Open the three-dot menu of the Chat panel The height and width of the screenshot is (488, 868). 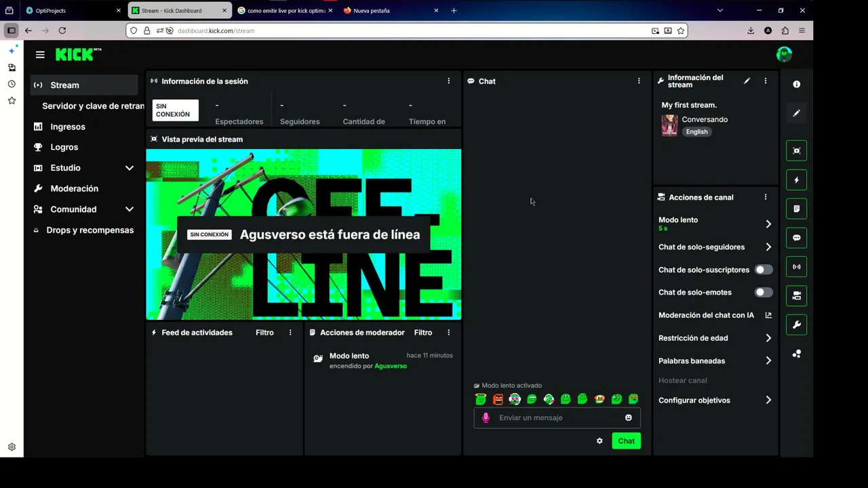pyautogui.click(x=639, y=81)
